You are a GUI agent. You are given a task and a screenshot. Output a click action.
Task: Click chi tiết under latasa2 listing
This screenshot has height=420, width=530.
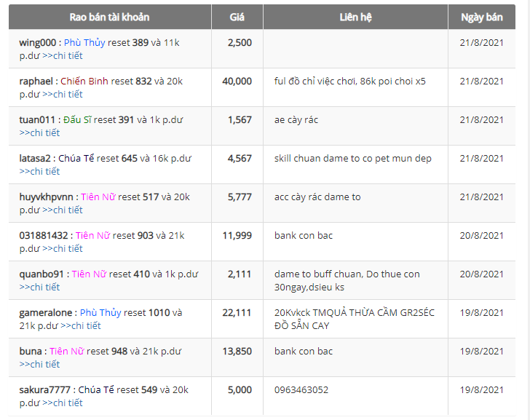coord(40,171)
